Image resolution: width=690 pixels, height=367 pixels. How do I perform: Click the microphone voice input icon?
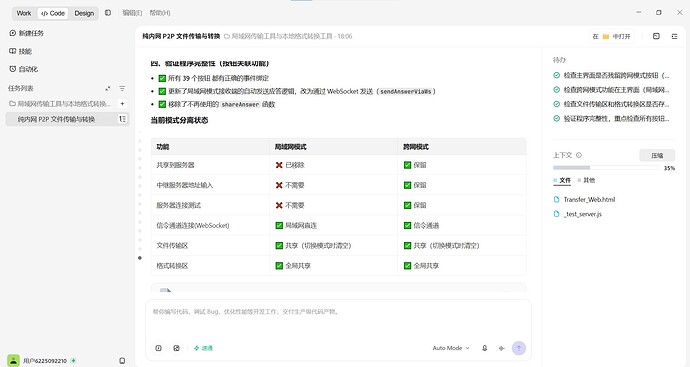coord(484,348)
